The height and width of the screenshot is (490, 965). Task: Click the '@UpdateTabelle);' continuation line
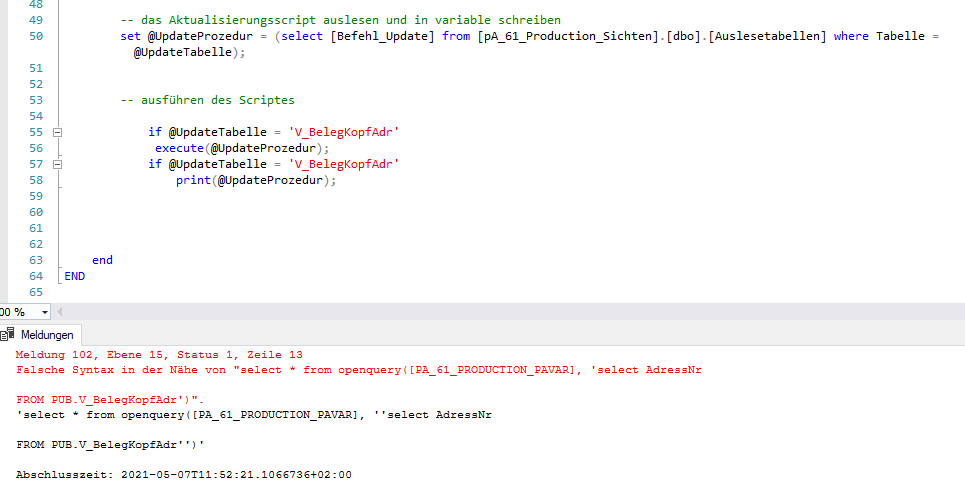pos(190,52)
